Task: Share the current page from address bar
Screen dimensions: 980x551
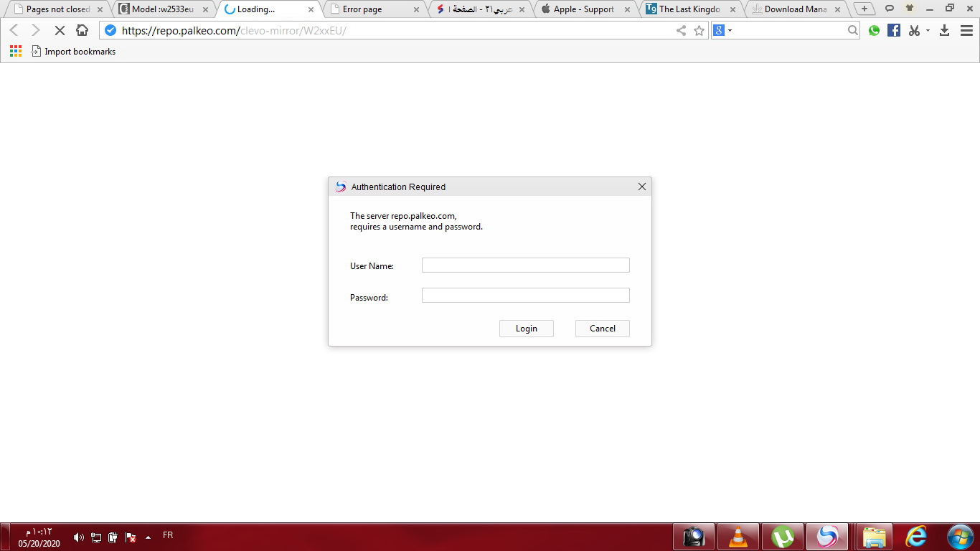Action: 681,30
